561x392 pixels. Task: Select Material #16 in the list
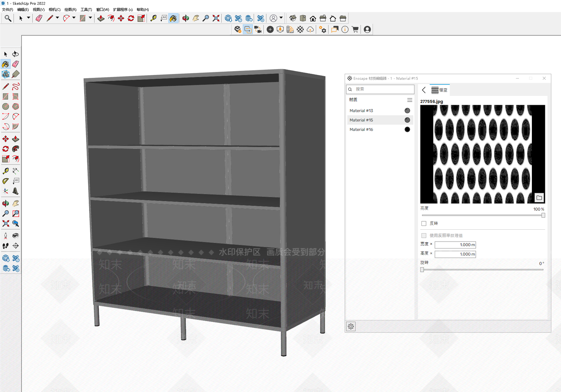pos(380,129)
